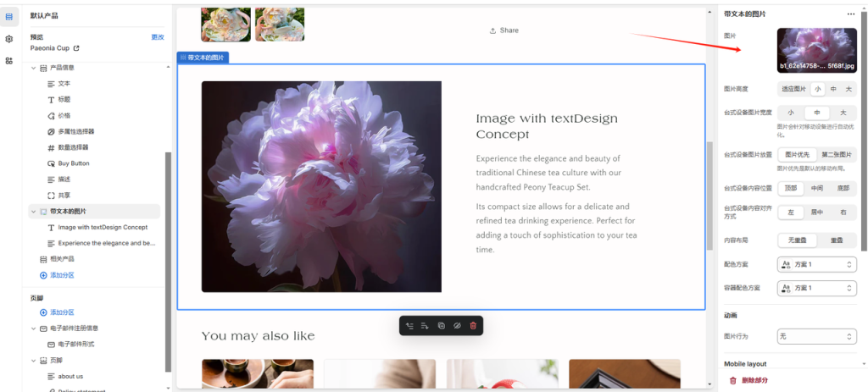Duplicate the section using the floating toolbar

pos(442,325)
